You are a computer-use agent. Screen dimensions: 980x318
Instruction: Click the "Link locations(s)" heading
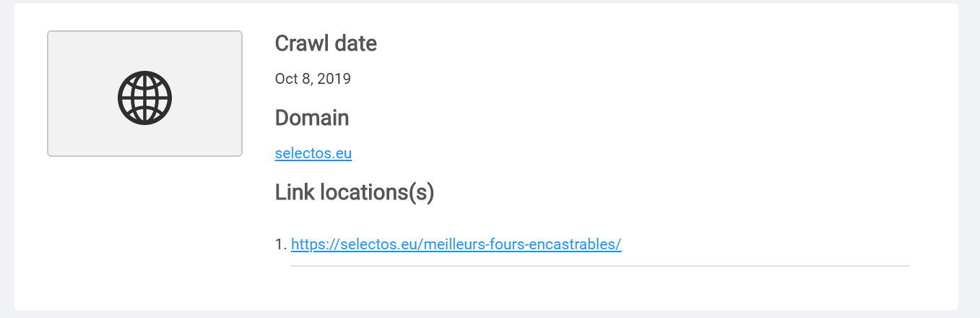point(355,192)
